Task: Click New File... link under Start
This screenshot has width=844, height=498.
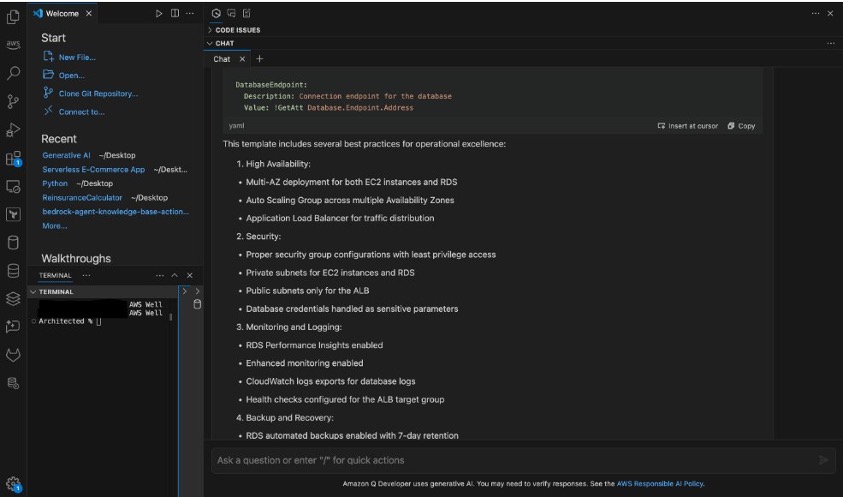Action: (77, 57)
